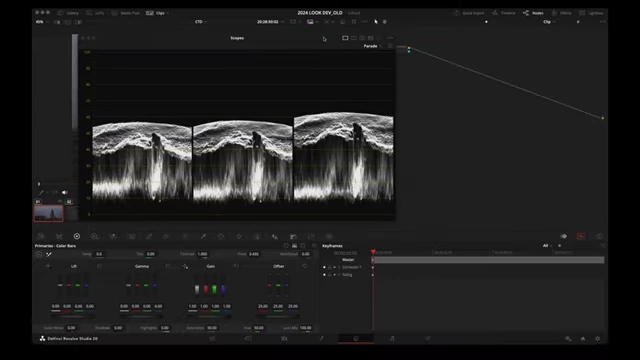The image size is (640, 360).
Task: Open the Curves palette
Action: click(x=149, y=236)
